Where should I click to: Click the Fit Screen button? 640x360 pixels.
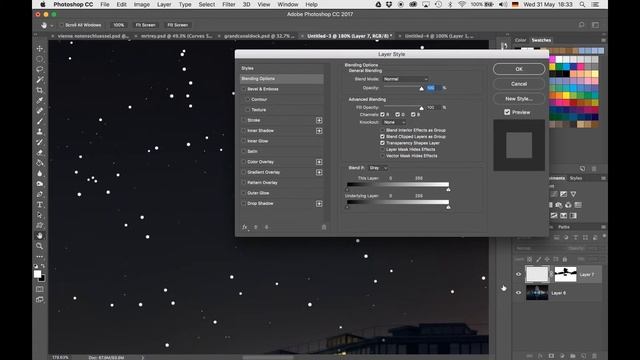[x=145, y=25]
